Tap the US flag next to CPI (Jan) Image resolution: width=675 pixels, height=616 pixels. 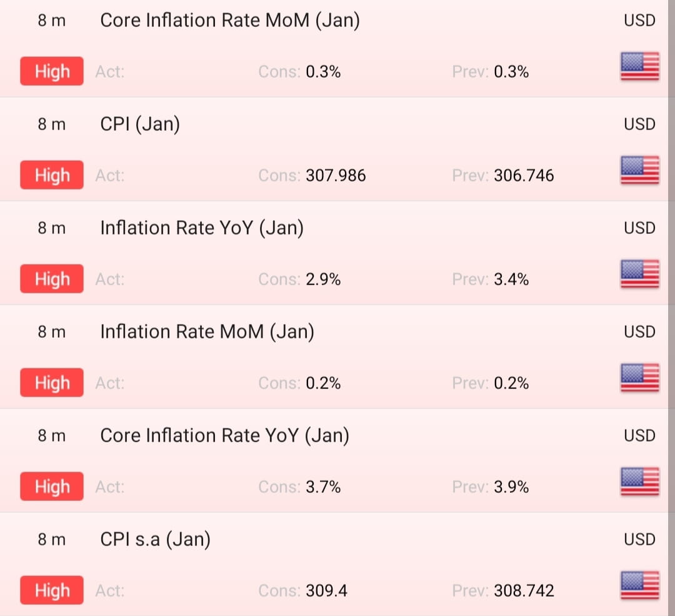639,170
